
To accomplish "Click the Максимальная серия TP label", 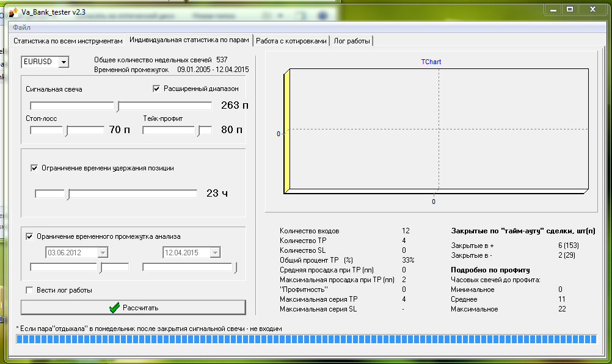I will point(318,299).
